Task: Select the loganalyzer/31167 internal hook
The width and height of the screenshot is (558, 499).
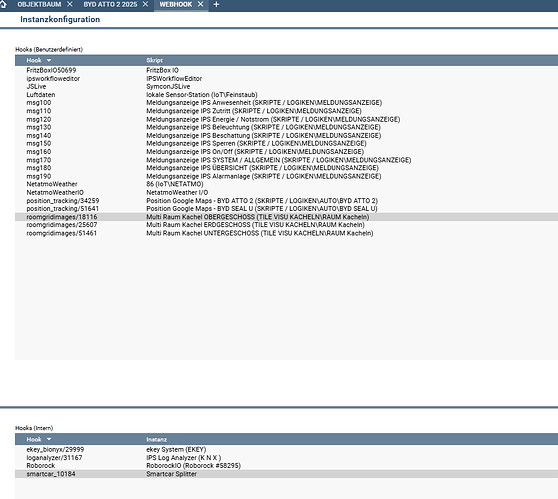Action: click(54, 457)
